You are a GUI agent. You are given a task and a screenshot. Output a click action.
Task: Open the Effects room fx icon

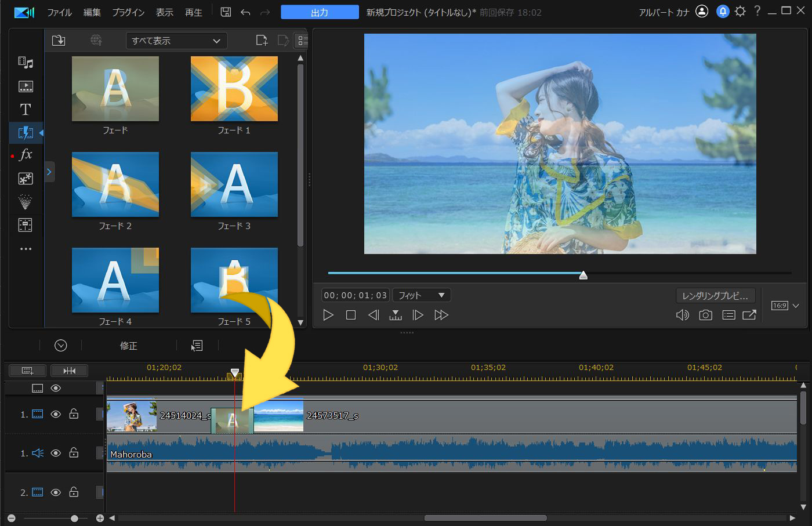tap(26, 155)
